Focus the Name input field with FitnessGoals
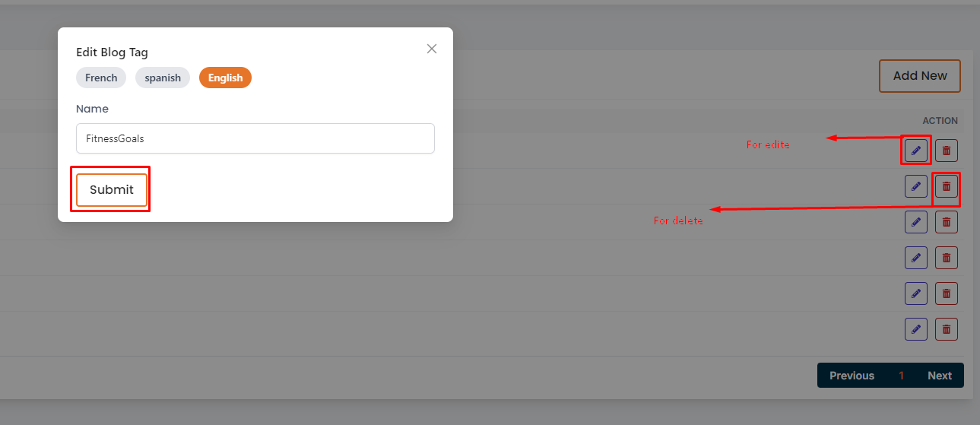This screenshot has height=425, width=980. click(255, 138)
